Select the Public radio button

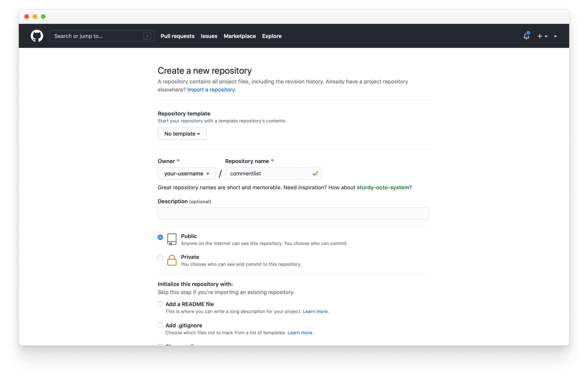pos(161,237)
